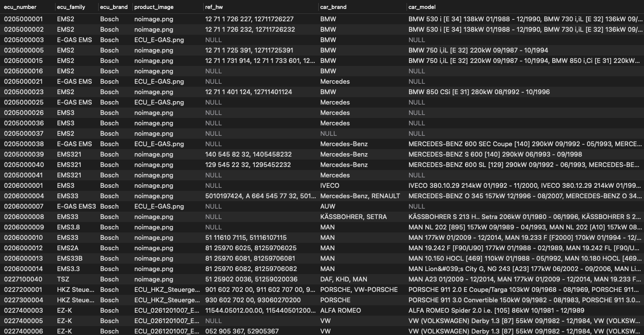
Task: Select the TSZ ecu_family cell
Action: click(64, 279)
